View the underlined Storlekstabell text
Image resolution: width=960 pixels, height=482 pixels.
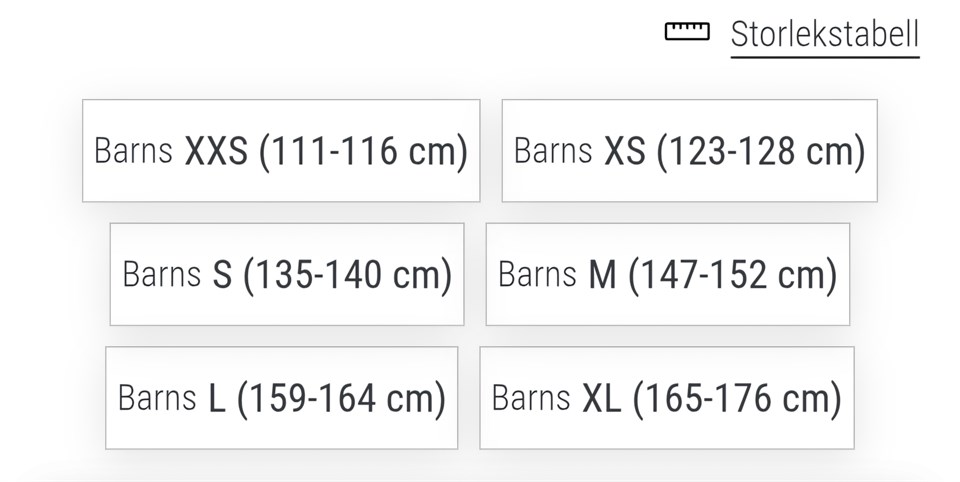pyautogui.click(x=824, y=35)
